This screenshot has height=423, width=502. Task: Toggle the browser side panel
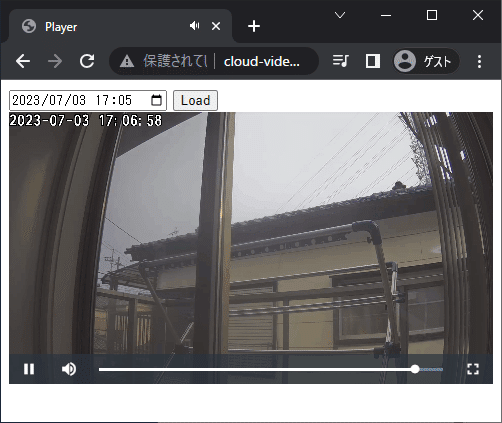pos(373,61)
